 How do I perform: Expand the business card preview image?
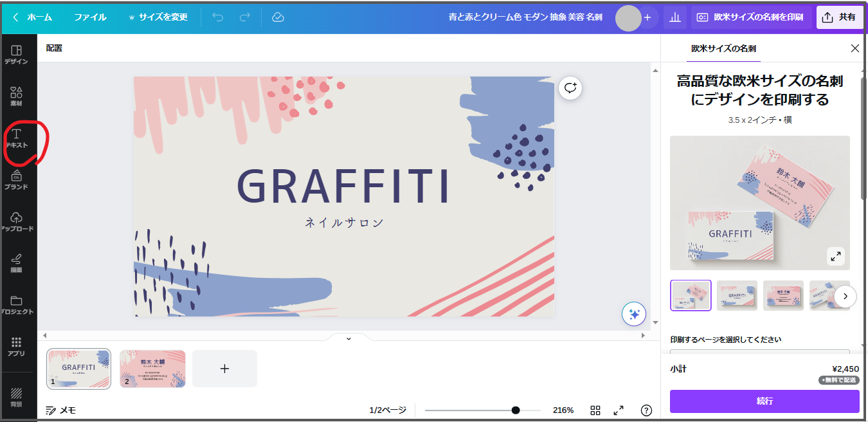835,256
